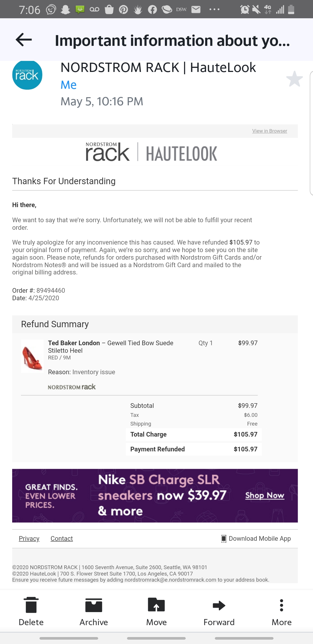The width and height of the screenshot is (313, 644).
Task: Forward this email
Action: (x=219, y=612)
